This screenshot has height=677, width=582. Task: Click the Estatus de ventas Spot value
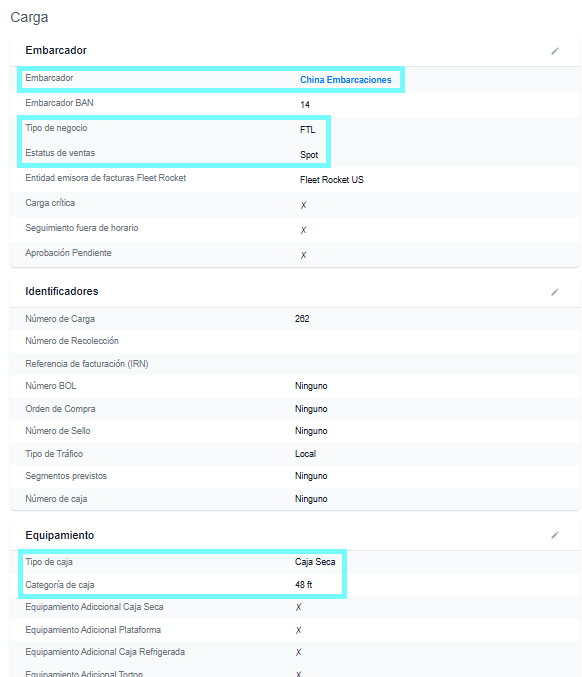point(309,155)
